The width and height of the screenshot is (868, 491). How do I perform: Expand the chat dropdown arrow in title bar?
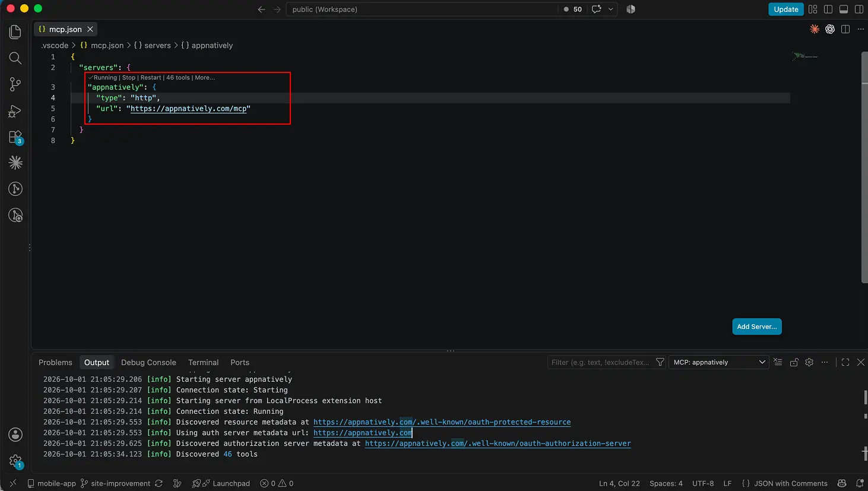(610, 9)
